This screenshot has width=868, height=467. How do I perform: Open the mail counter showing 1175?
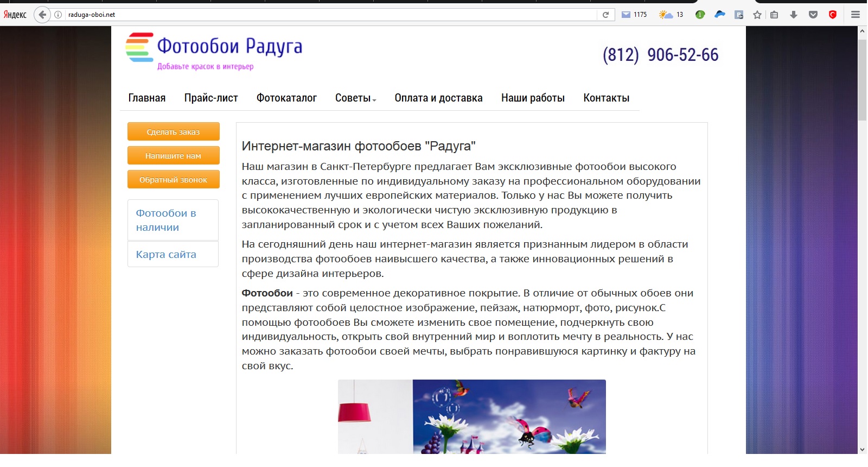(634, 15)
